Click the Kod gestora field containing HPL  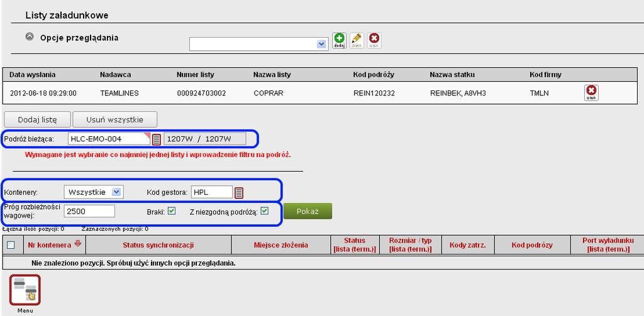212,192
